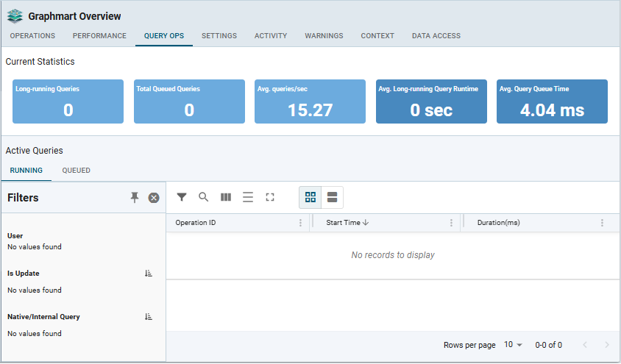Go to the Data Access tab
This screenshot has height=364, width=621.
pos(436,36)
